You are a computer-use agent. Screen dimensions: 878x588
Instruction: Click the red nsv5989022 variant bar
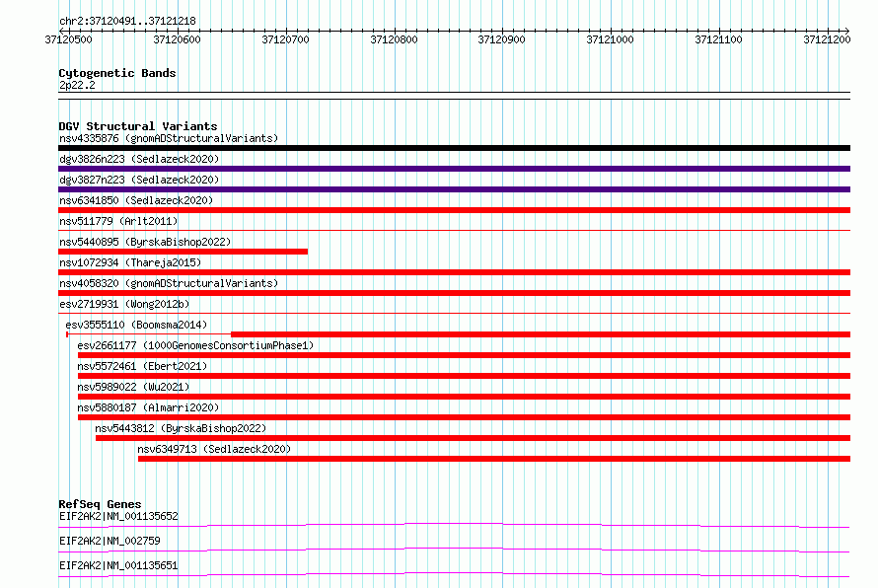point(464,397)
